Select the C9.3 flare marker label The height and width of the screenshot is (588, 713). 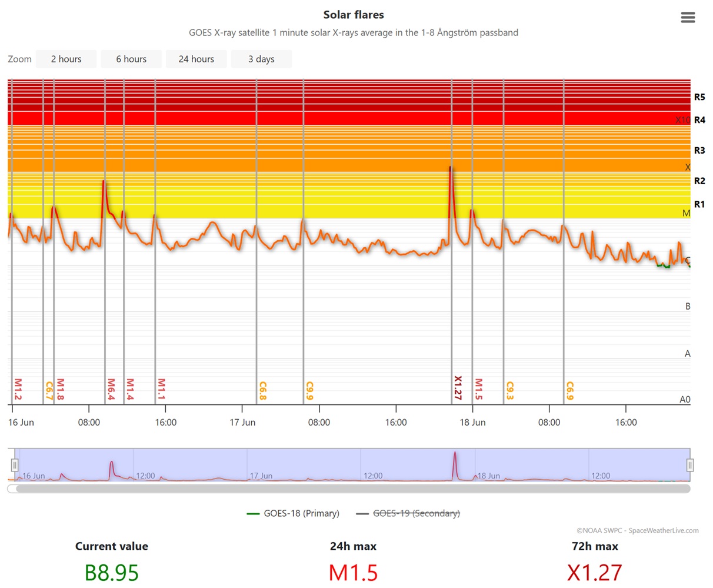coord(510,391)
